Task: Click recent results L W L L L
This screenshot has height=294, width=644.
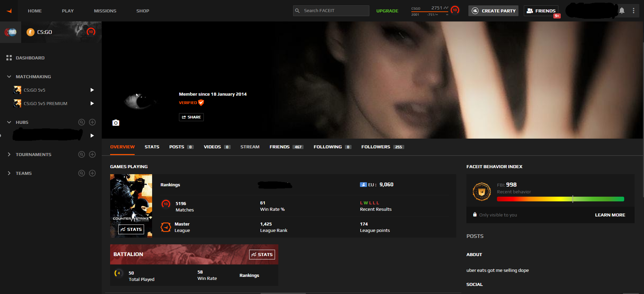Action: pos(370,203)
